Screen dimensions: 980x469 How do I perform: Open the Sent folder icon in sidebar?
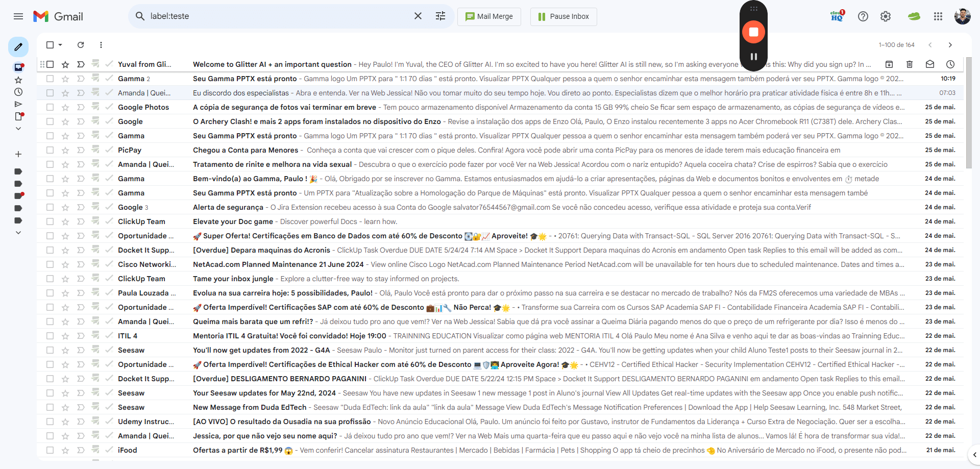(x=18, y=104)
